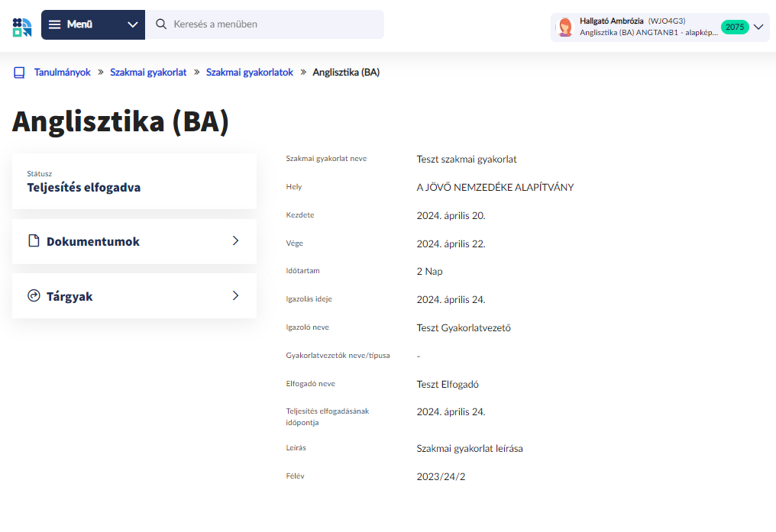776x532 pixels.
Task: Click the Tárgyak circular arrow icon
Action: point(34,296)
